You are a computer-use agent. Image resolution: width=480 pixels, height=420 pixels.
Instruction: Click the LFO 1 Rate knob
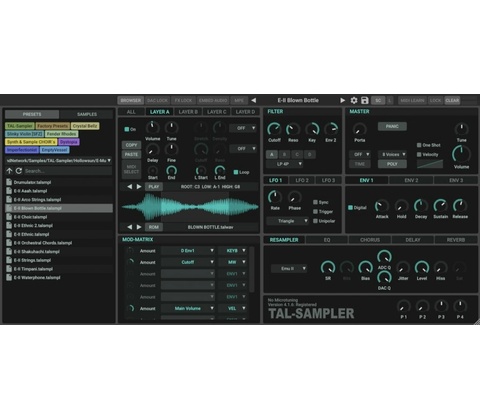[275, 197]
